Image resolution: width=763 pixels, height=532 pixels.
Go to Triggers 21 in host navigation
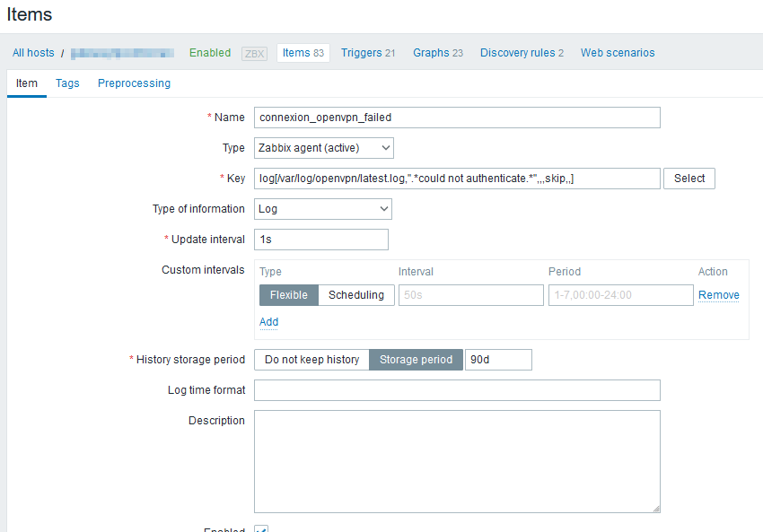tap(368, 53)
